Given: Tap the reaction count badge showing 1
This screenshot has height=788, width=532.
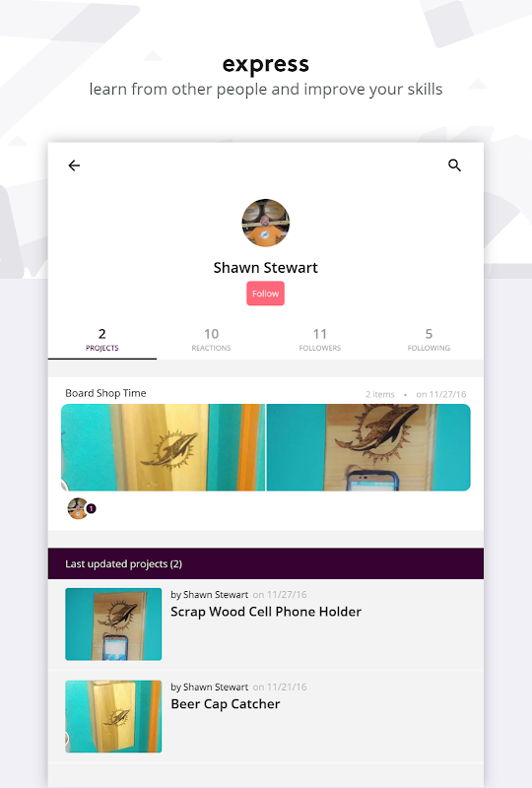Looking at the screenshot, I should [x=91, y=508].
